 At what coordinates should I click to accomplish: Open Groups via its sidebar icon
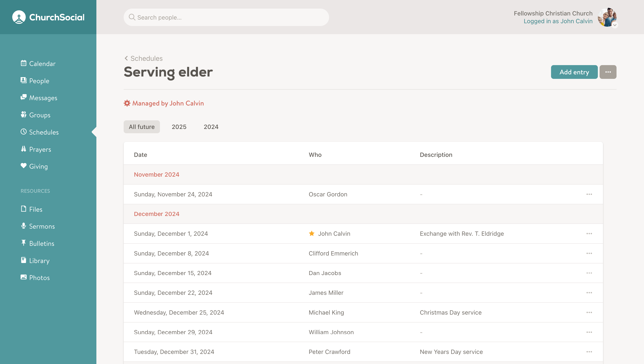pyautogui.click(x=23, y=114)
